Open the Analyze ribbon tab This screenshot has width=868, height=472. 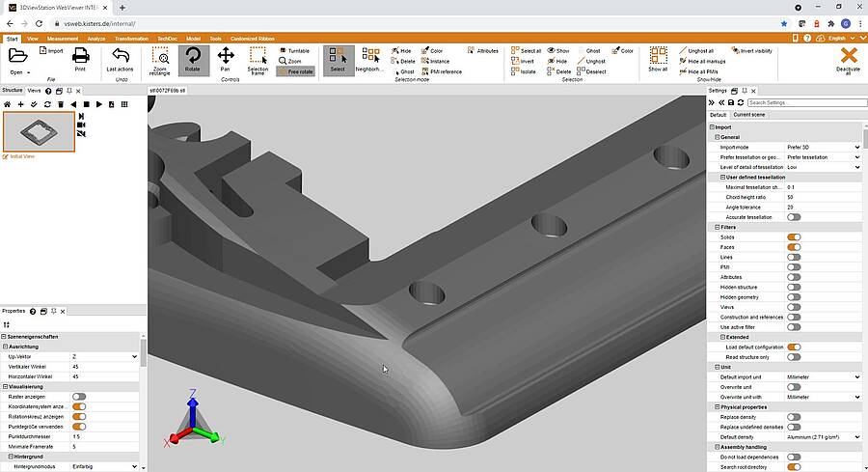96,39
